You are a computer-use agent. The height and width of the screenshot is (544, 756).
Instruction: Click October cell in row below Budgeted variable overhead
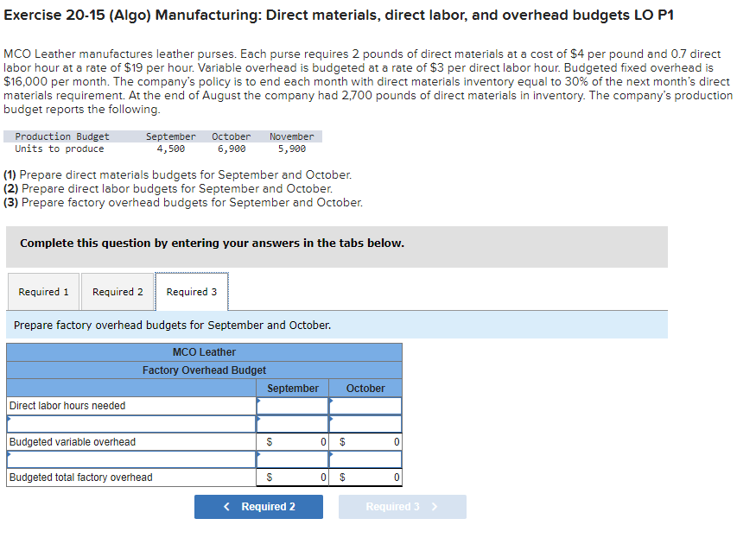tap(365, 459)
